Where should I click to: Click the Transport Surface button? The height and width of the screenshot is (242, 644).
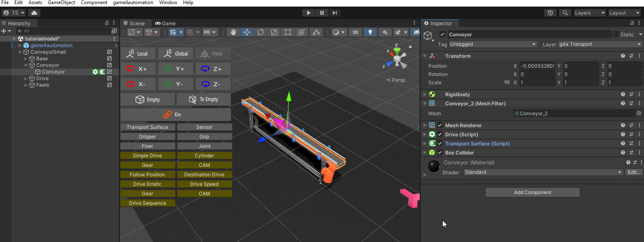(147, 127)
